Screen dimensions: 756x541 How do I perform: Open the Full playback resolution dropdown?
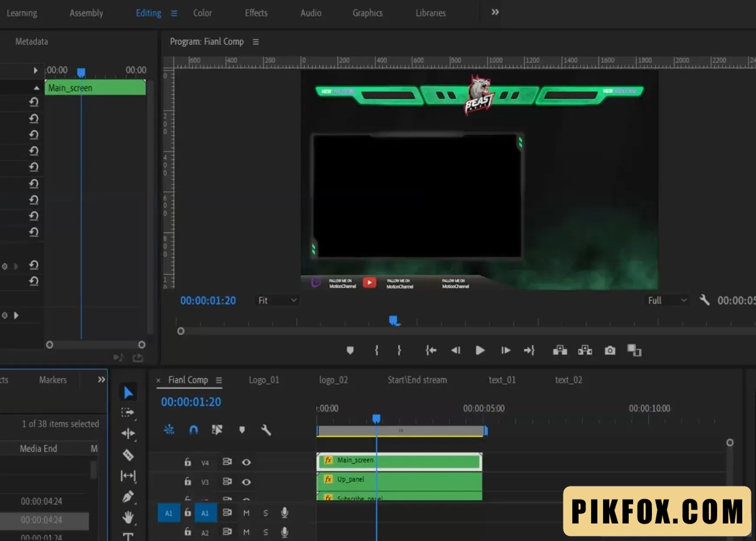point(667,300)
